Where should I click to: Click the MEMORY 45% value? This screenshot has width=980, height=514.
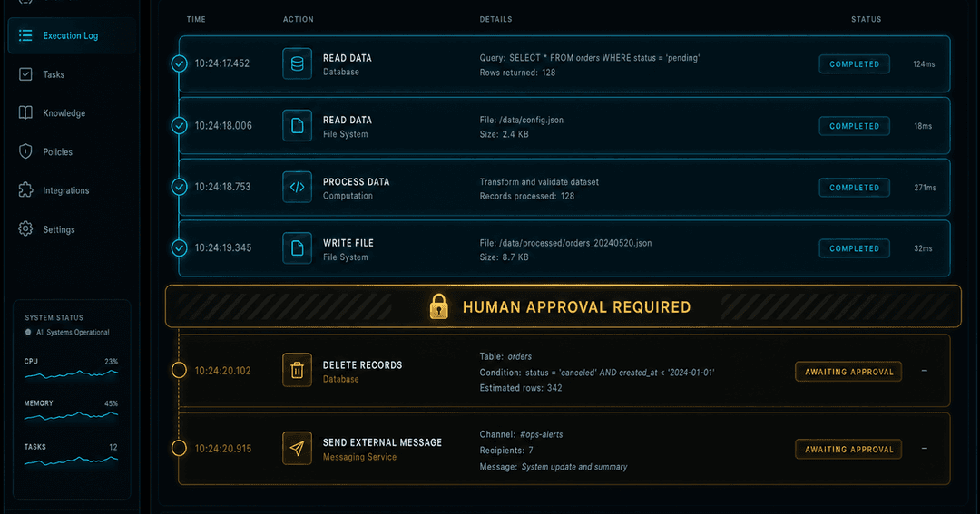point(112,403)
